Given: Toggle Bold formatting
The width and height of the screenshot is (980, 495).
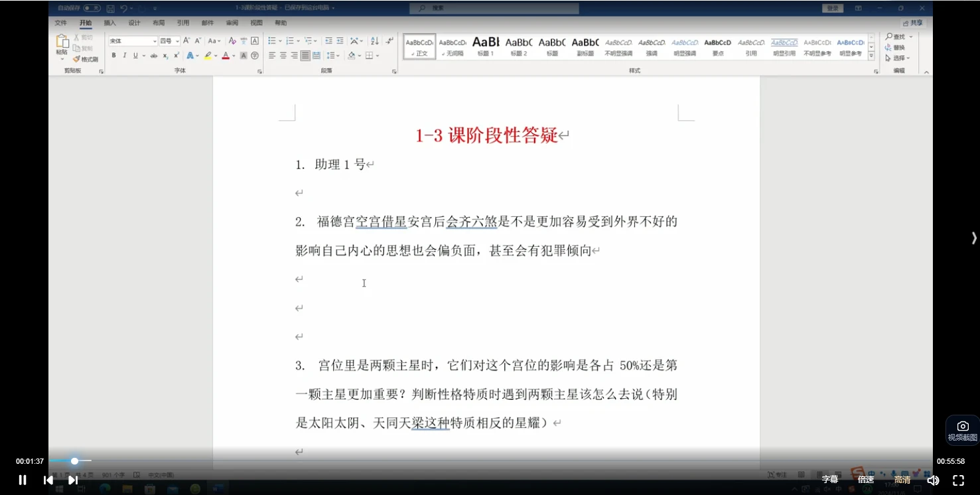Looking at the screenshot, I should tap(113, 56).
